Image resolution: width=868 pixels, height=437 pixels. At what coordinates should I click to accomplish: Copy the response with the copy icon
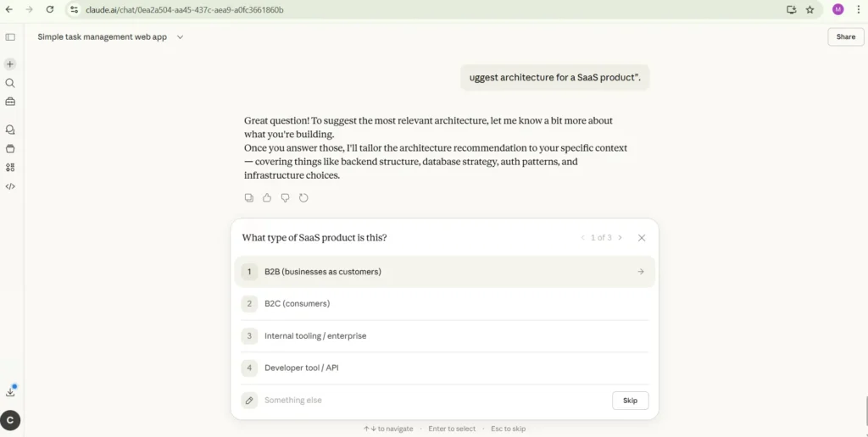pos(249,198)
